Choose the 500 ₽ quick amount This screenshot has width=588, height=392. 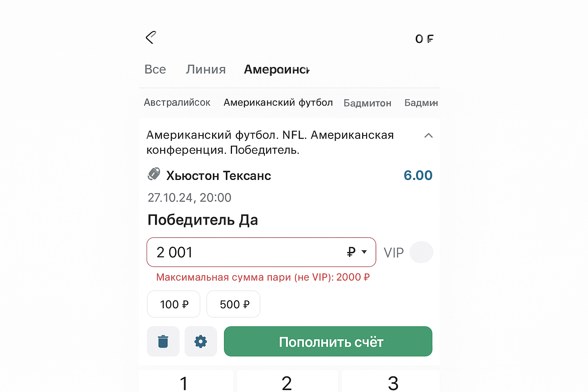pos(234,304)
